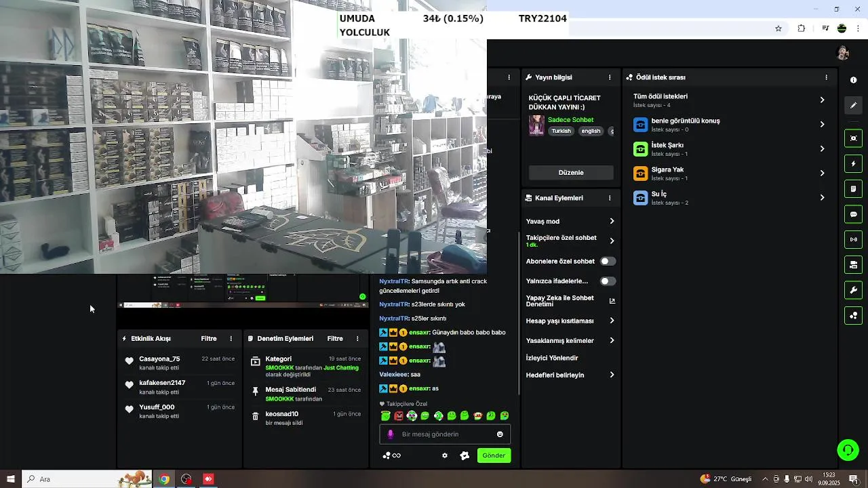This screenshot has height=488, width=868.
Task: Open Ödül istek sırası three-dot menu
Action: tap(826, 77)
